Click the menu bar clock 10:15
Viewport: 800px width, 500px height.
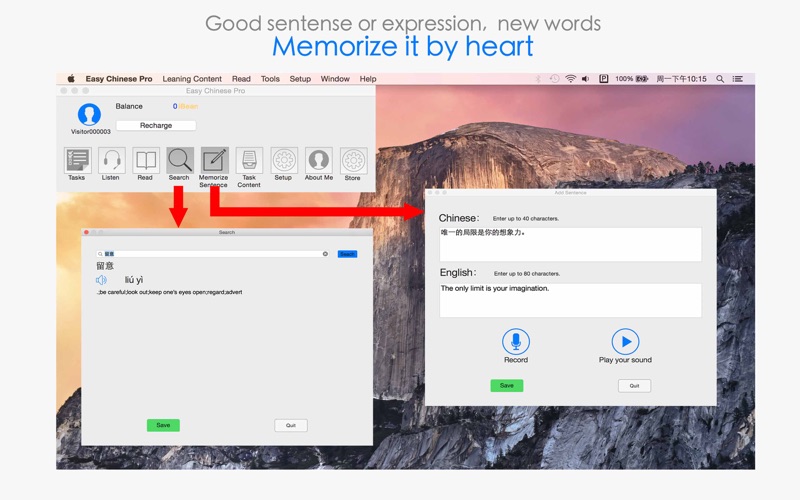681,79
